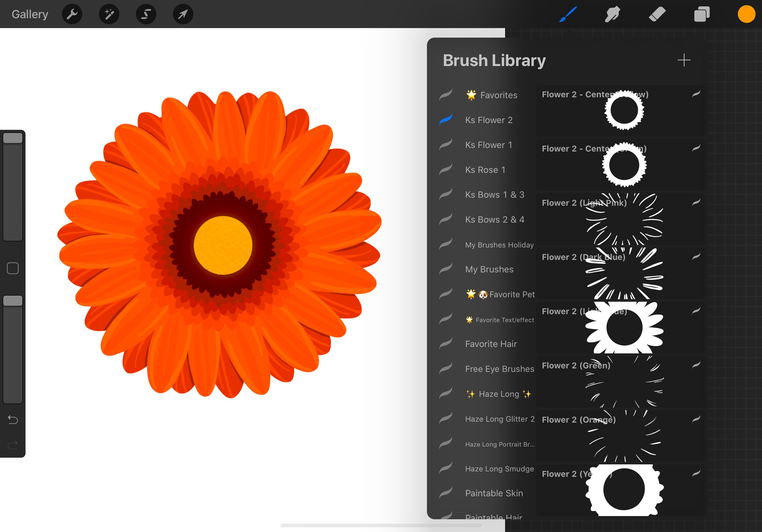Return to the Gallery
762x532 pixels.
point(30,14)
